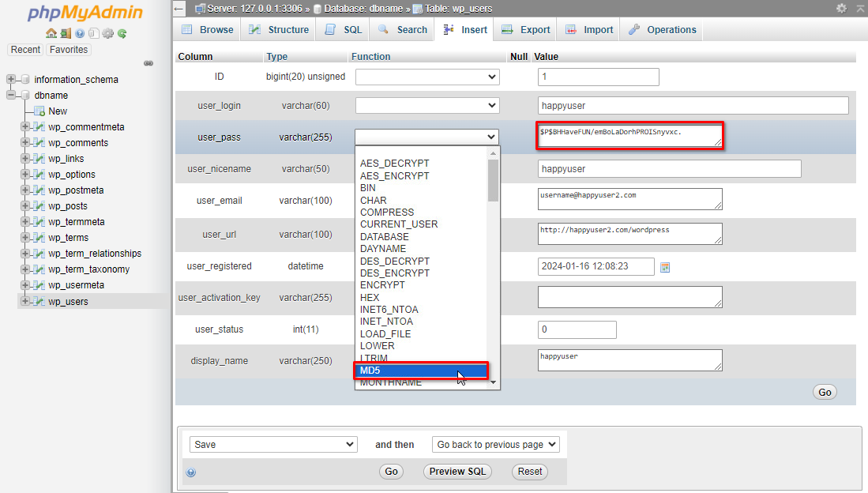Open the Save action dropdown
The image size is (868, 493).
273,444
